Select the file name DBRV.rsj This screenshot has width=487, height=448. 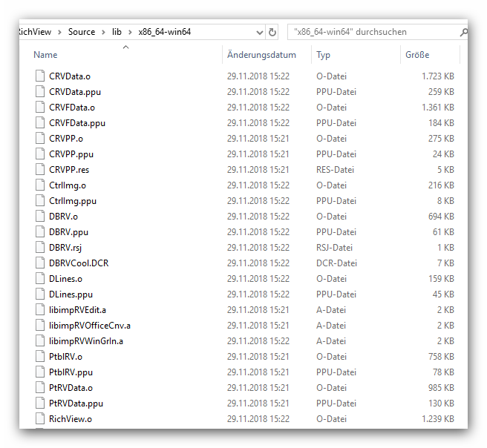coord(65,248)
